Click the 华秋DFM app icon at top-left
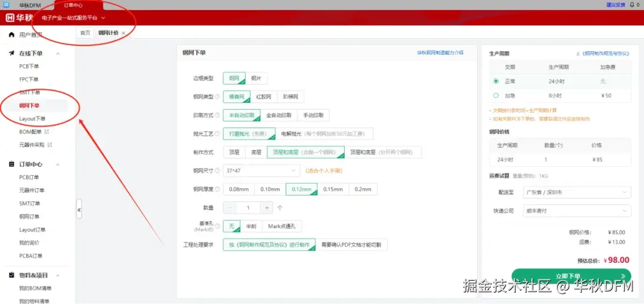The width and height of the screenshot is (644, 304). pos(6,5)
